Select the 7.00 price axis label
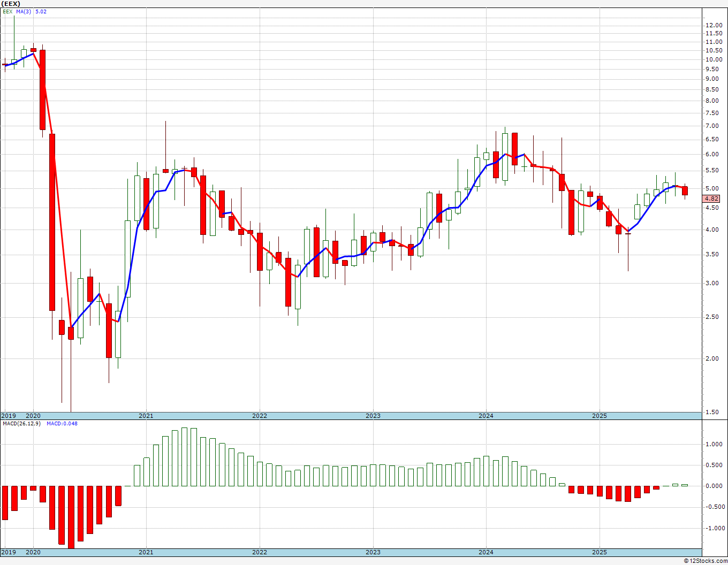Screen dimensions: 728x565 tap(713, 126)
